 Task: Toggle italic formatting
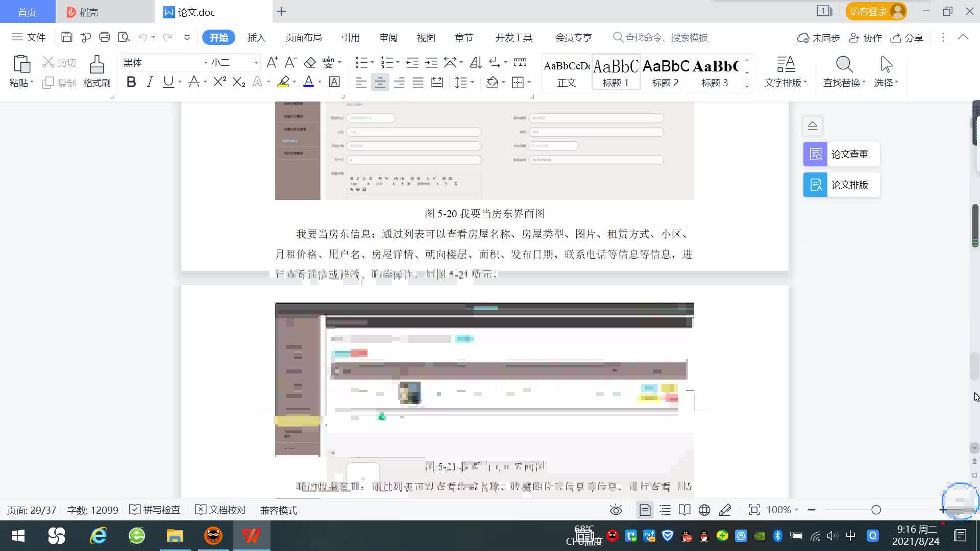pos(150,82)
